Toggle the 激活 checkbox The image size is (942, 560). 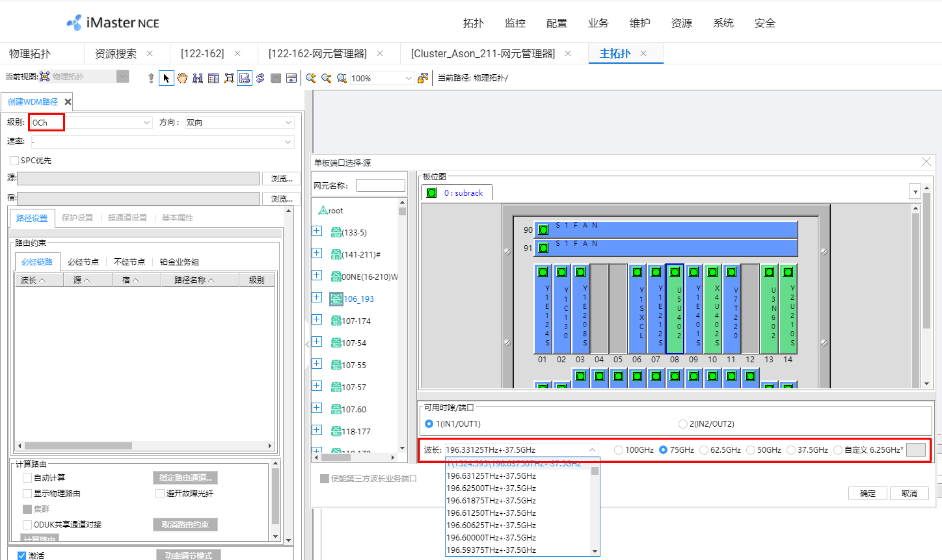21,555
